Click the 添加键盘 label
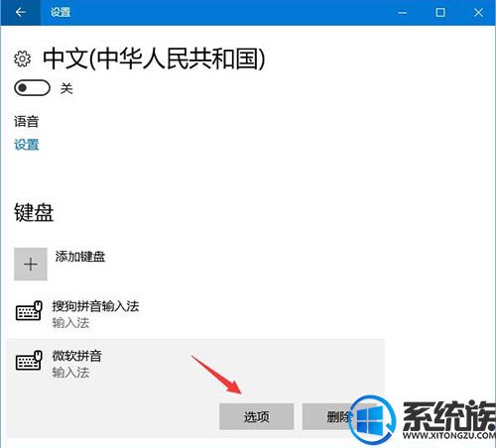The width and height of the screenshot is (496, 448). (80, 257)
